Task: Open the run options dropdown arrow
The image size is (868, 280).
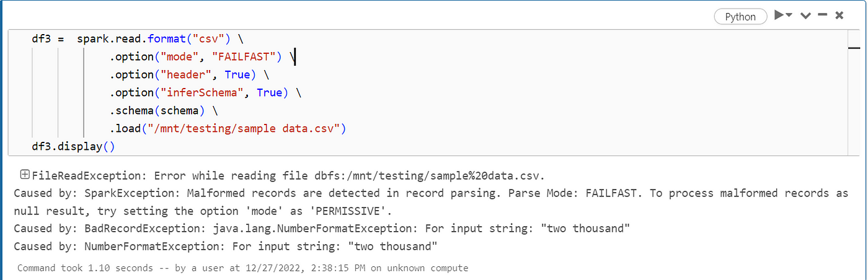Action: (789, 15)
